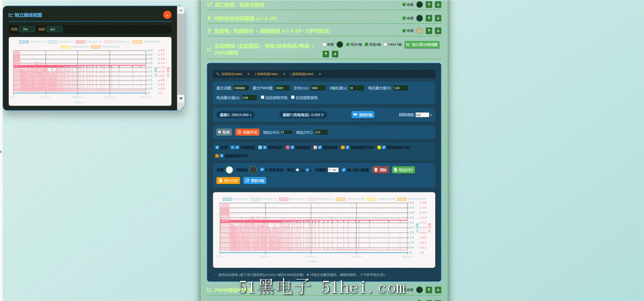The height and width of the screenshot is (301, 644).
Task: Open the tan color circle for 充放电 section
Action: pyautogui.click(x=419, y=30)
